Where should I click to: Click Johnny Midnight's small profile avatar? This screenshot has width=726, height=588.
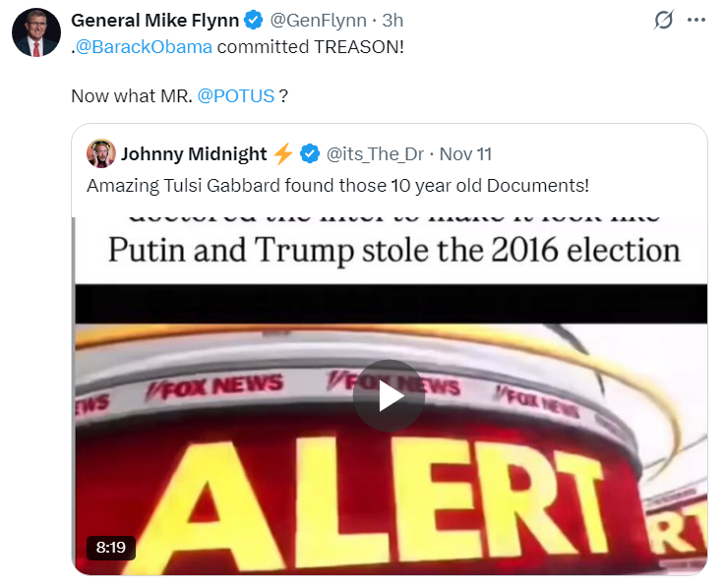tap(102, 153)
